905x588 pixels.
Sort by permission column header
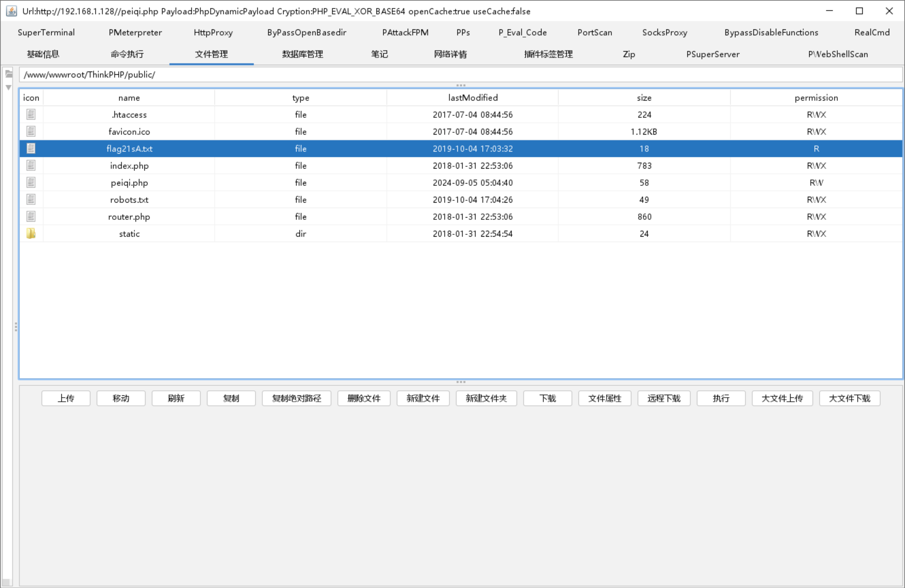point(816,98)
